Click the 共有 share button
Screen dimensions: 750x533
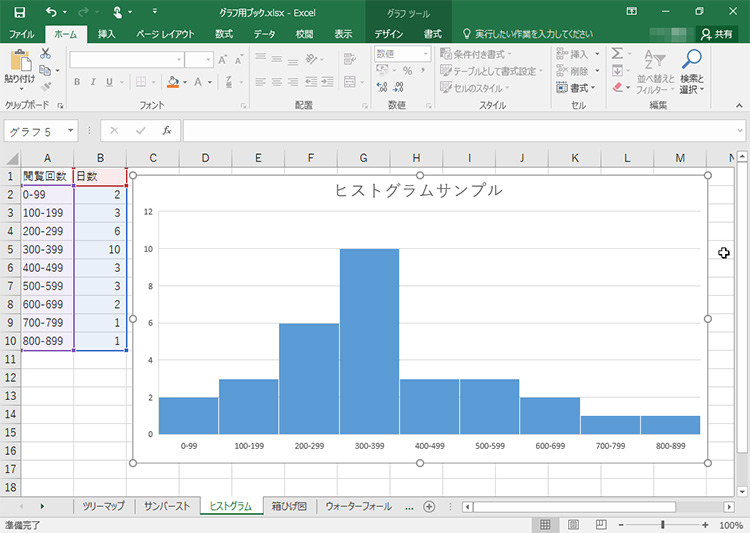coord(715,34)
